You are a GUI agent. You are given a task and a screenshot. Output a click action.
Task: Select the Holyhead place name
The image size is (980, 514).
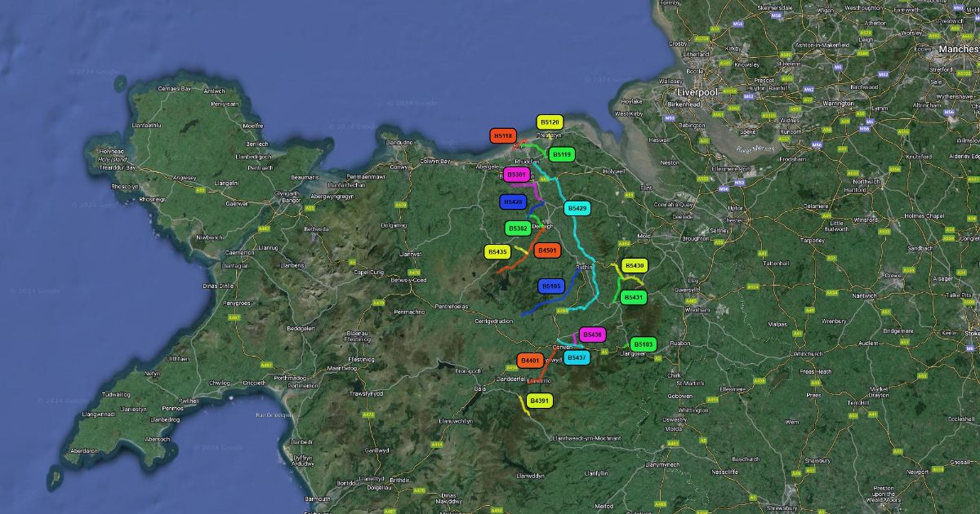[x=110, y=152]
